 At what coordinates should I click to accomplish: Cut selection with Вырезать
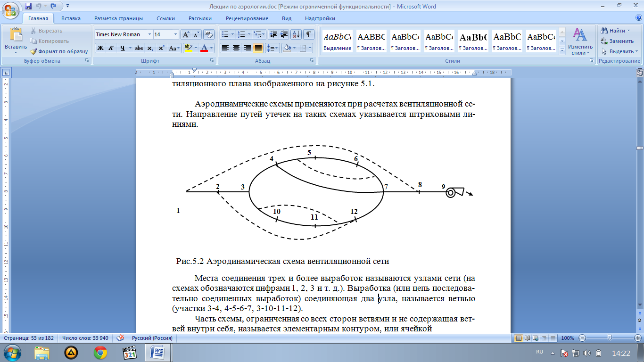46,31
